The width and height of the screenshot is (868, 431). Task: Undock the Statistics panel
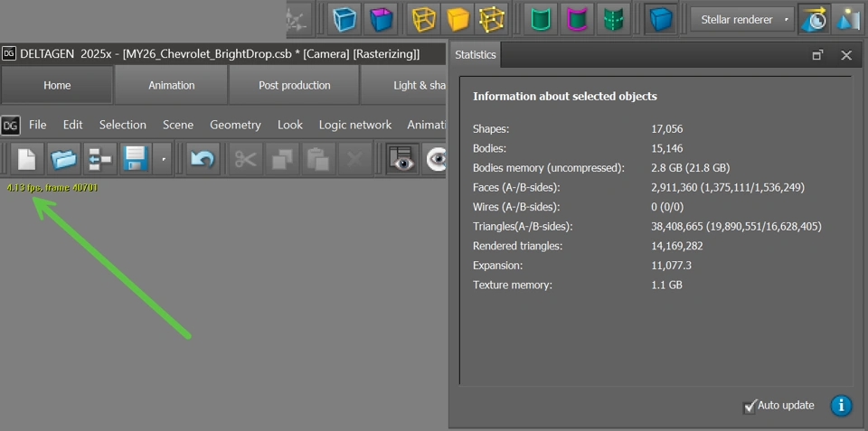point(817,54)
